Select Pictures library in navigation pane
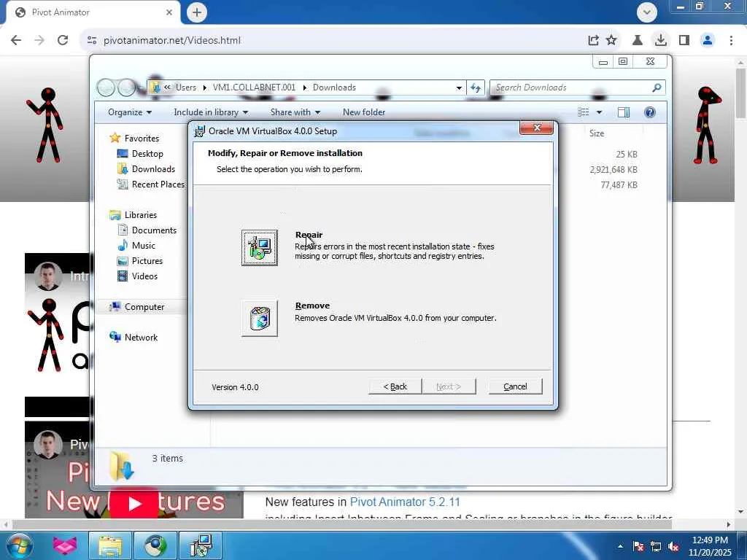This screenshot has height=560, width=747. [147, 261]
